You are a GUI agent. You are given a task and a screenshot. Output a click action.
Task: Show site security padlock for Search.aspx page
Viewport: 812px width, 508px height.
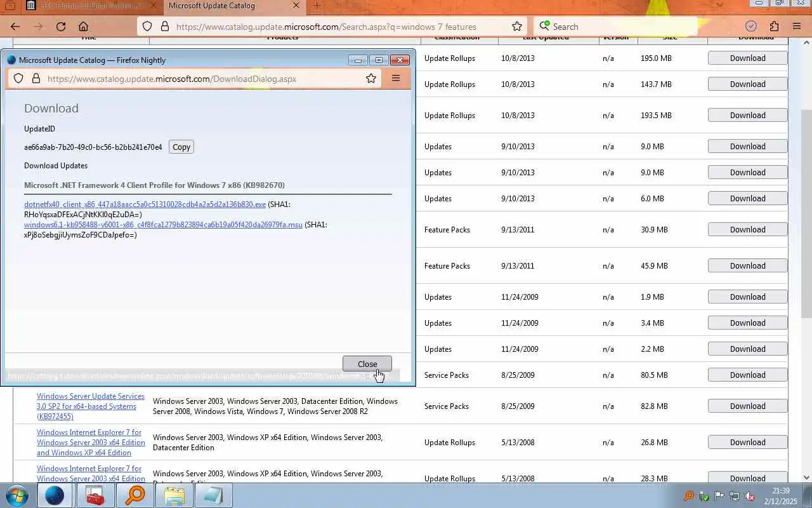pos(164,27)
